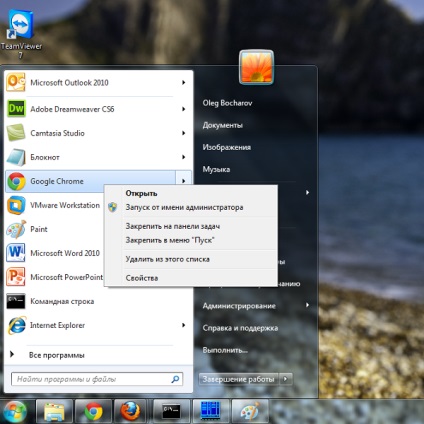Open the TeamViewer 7 desktop shortcut
This screenshot has width=424, height=424.
(21, 34)
